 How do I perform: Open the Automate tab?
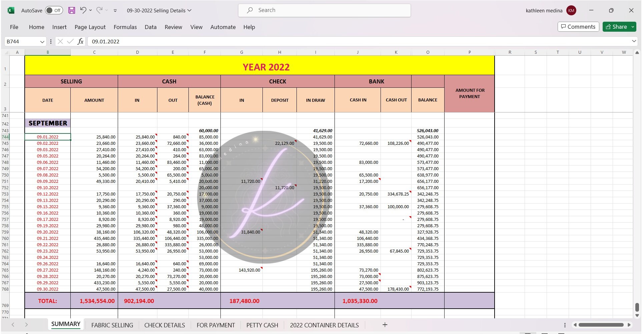[223, 27]
